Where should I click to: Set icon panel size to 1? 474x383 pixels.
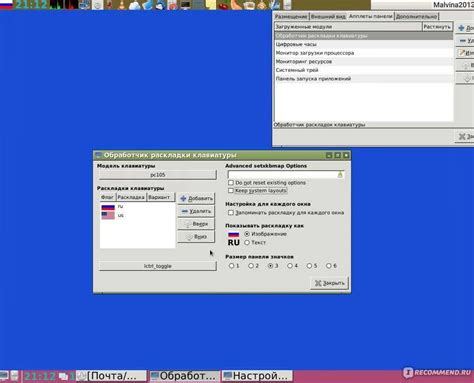point(231,266)
